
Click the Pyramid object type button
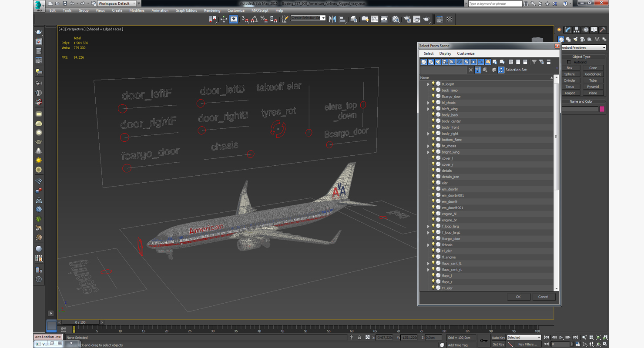(593, 87)
